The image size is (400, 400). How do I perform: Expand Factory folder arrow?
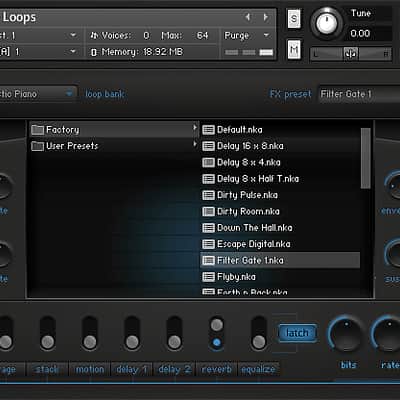(x=195, y=128)
